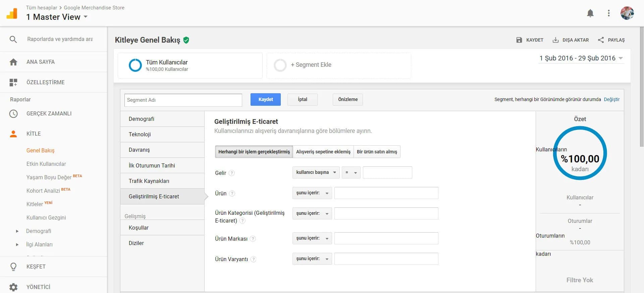The width and height of the screenshot is (644, 293).
Task: Click the Değiştir link
Action: tap(611, 99)
